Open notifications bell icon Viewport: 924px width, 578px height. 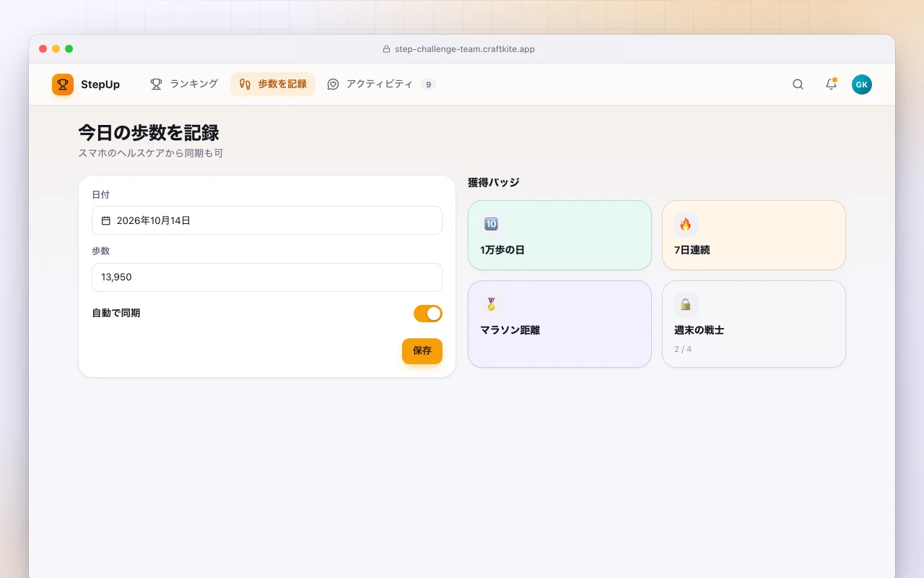pyautogui.click(x=831, y=85)
